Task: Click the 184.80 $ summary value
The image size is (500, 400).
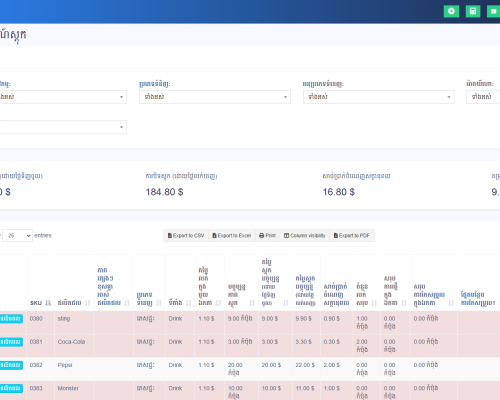Action: click(x=164, y=192)
